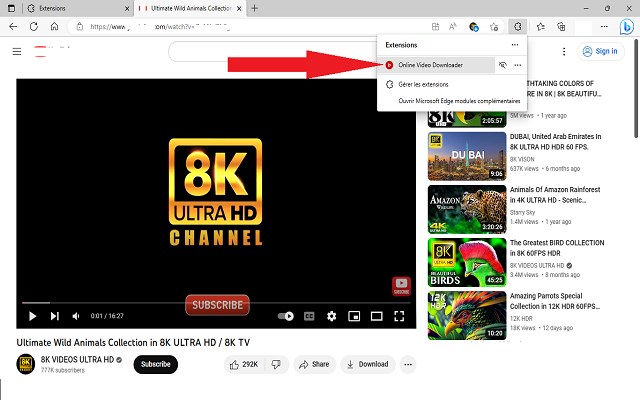Open the Amazing Parrots 12K thumbnail
Viewport: 640px width, 400px height.
pos(467,316)
